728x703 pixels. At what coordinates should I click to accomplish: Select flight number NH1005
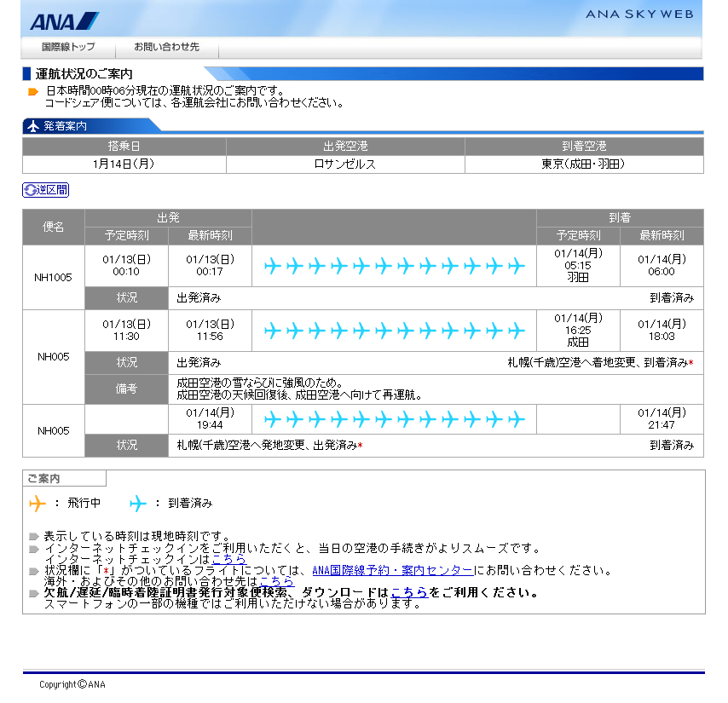[54, 278]
